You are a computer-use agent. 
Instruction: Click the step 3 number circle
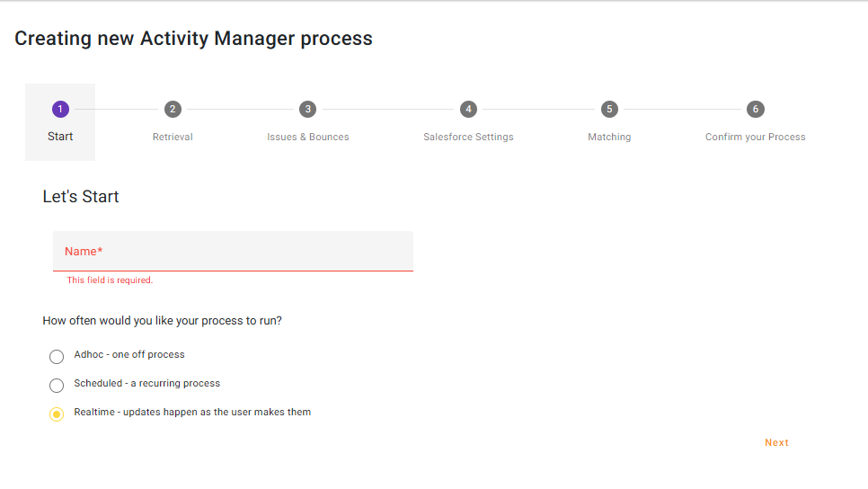(x=308, y=109)
